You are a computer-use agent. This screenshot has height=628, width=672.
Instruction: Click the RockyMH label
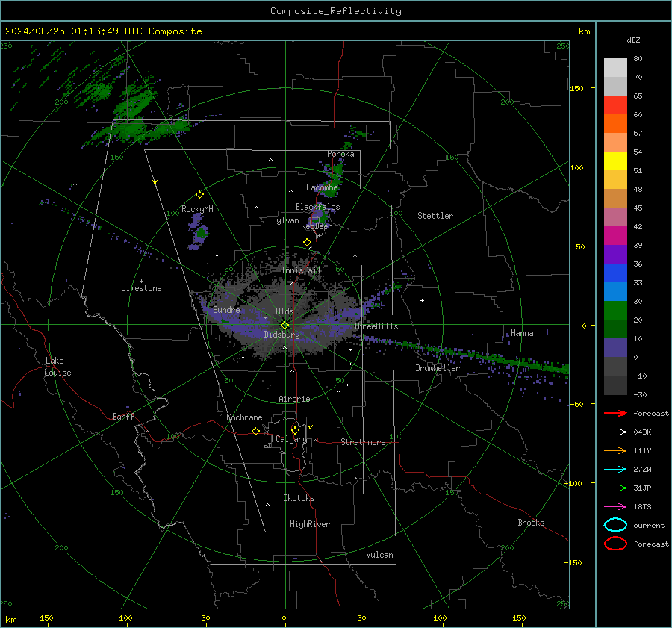click(x=197, y=209)
